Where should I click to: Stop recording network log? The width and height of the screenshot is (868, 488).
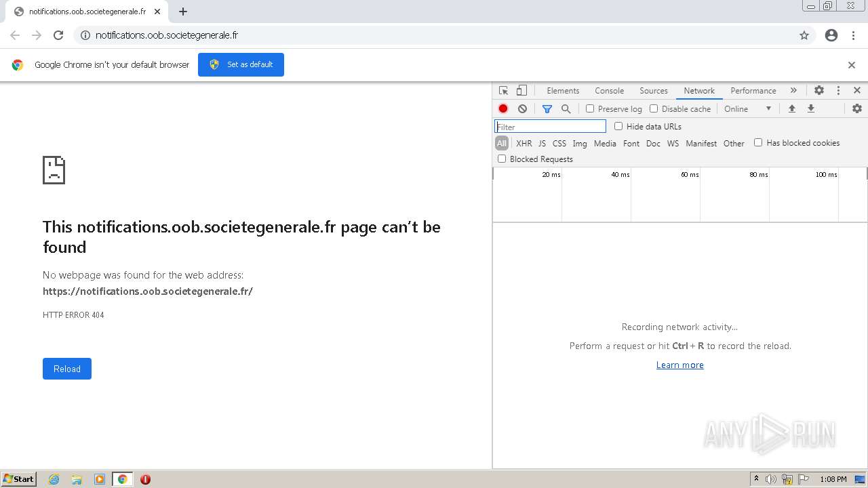pos(503,108)
